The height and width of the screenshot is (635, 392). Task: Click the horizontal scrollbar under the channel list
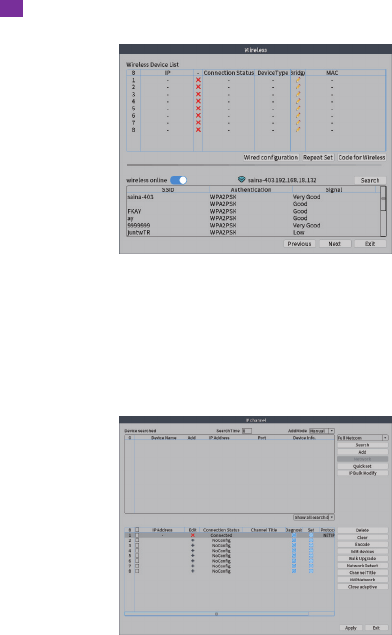pos(229,614)
